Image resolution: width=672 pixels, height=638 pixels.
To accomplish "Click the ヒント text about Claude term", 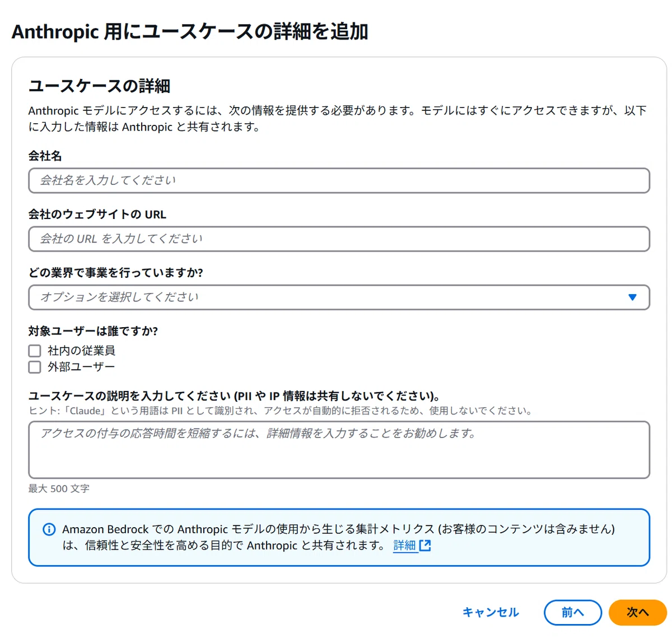I will pyautogui.click(x=280, y=411).
